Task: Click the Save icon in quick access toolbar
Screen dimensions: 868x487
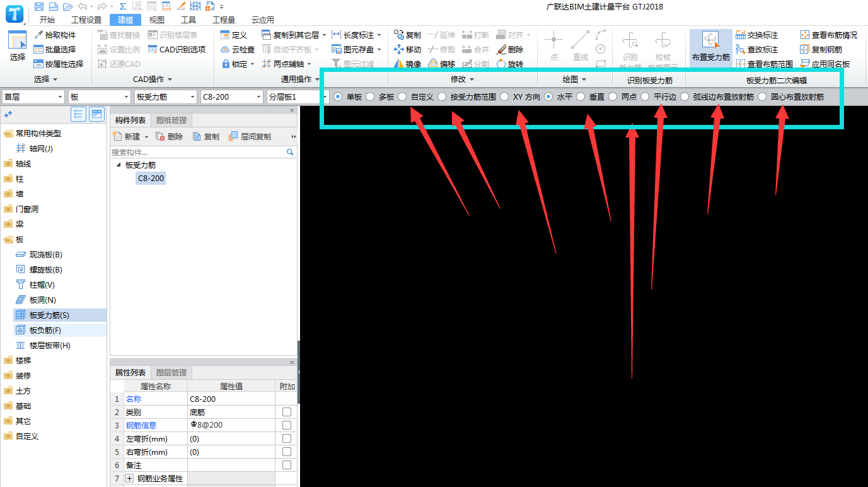Action: [x=39, y=6]
